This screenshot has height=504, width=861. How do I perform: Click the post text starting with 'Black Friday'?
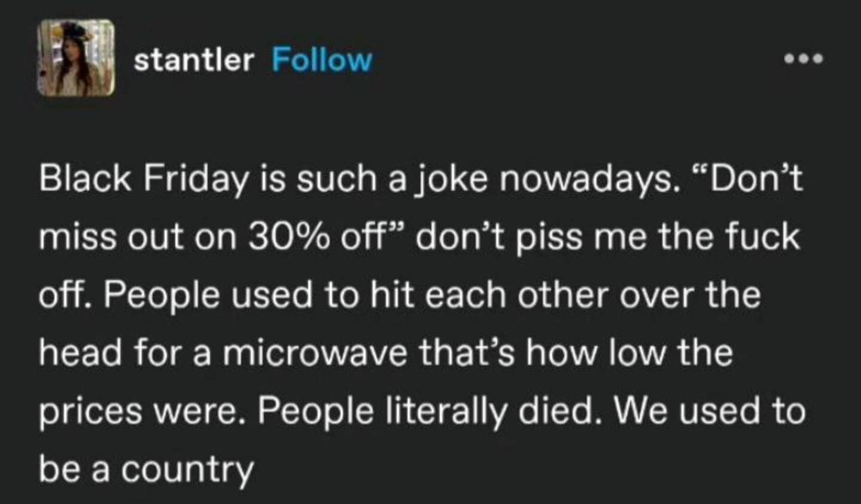coord(422,325)
